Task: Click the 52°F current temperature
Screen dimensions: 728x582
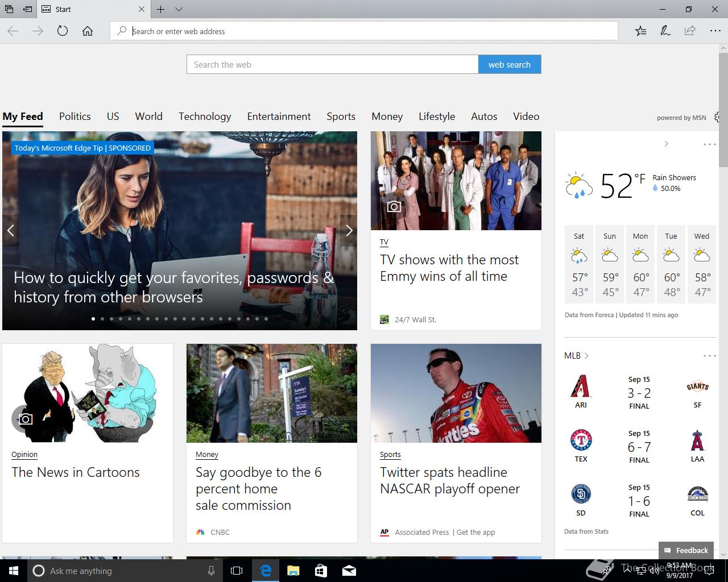Action: (x=622, y=186)
